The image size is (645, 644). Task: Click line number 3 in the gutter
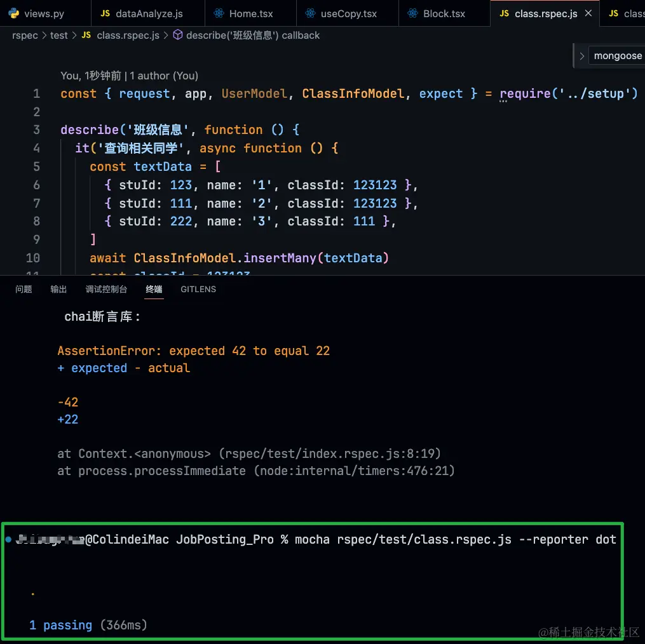pyautogui.click(x=37, y=130)
